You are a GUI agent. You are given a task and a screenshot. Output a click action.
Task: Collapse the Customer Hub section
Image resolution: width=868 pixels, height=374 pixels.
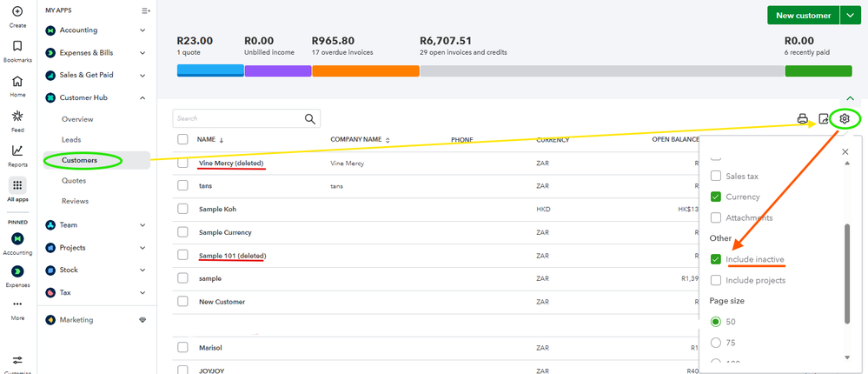click(142, 97)
